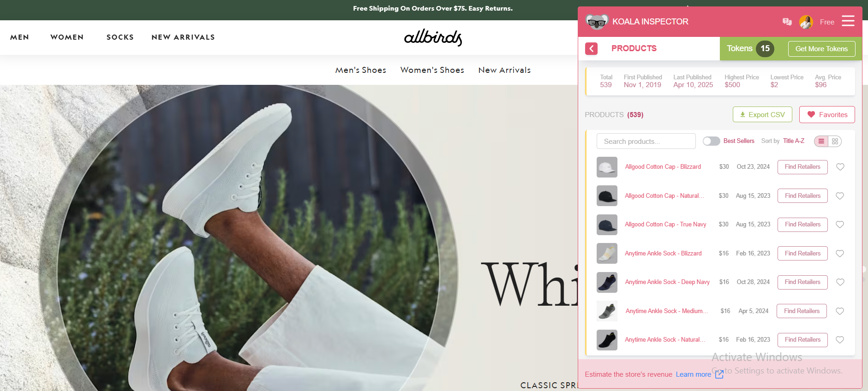Click Get More Tokens button

[x=821, y=49]
